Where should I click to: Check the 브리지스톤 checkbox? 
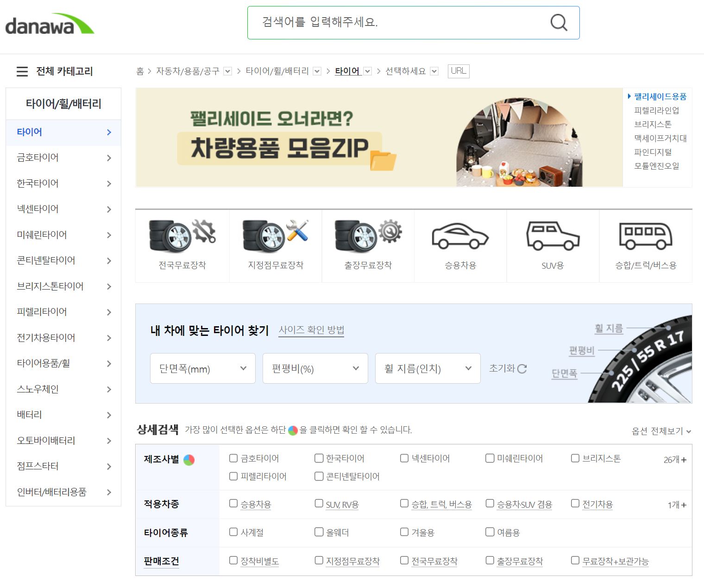[575, 458]
